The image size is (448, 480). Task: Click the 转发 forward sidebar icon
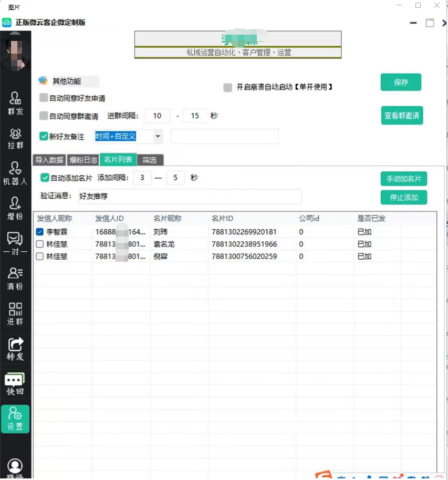click(x=15, y=348)
